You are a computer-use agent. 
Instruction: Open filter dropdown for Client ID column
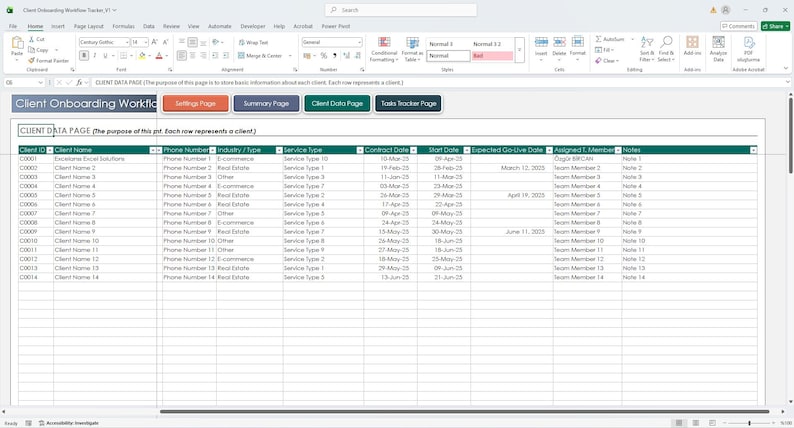pyautogui.click(x=50, y=150)
